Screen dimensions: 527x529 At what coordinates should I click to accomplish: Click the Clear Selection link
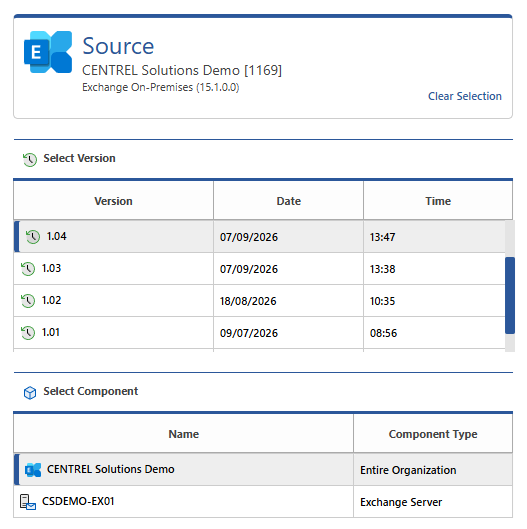[x=465, y=96]
